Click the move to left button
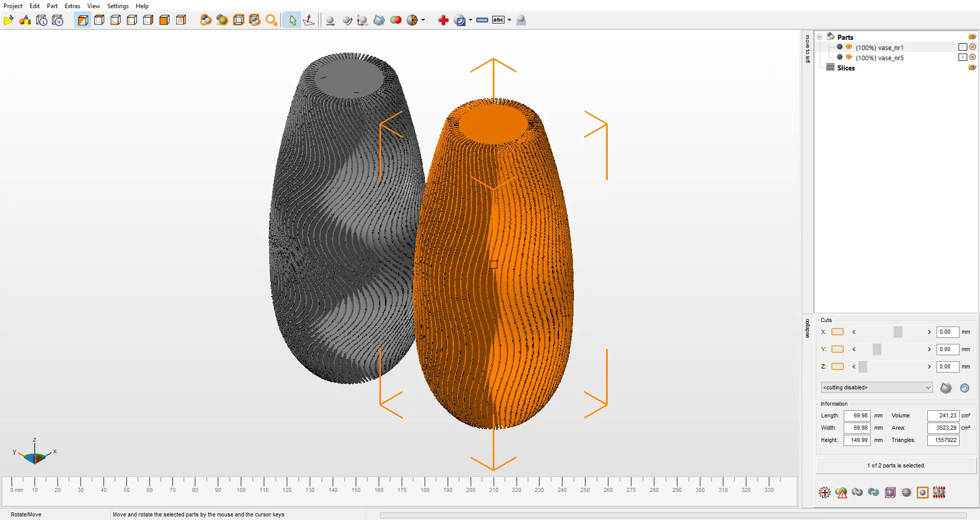 [807, 48]
